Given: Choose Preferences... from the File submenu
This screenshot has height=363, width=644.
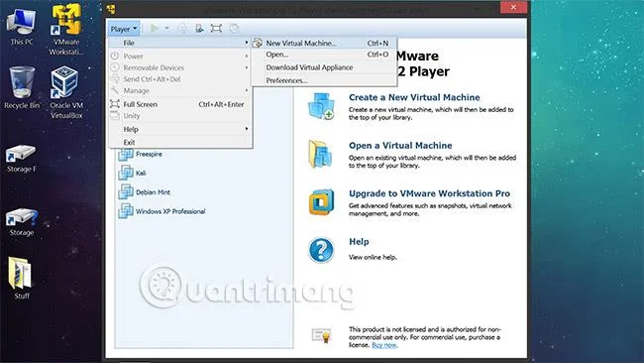Looking at the screenshot, I should point(324,80).
